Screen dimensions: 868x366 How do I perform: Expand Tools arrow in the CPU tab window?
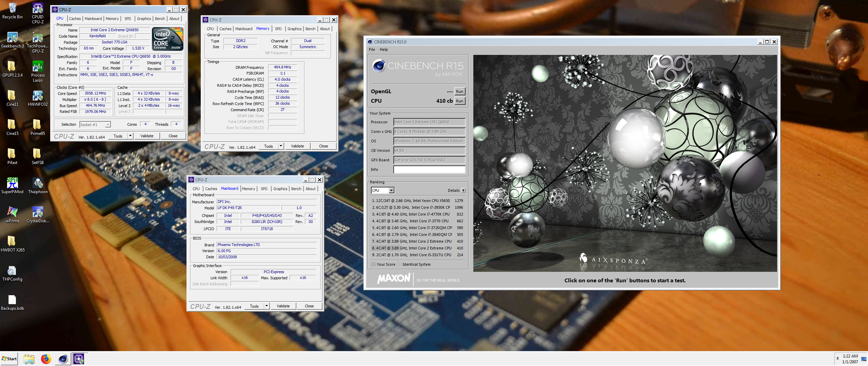[x=130, y=136]
